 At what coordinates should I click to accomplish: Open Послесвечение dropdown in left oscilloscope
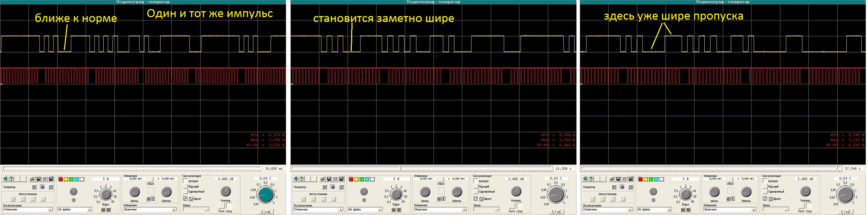pos(28,210)
